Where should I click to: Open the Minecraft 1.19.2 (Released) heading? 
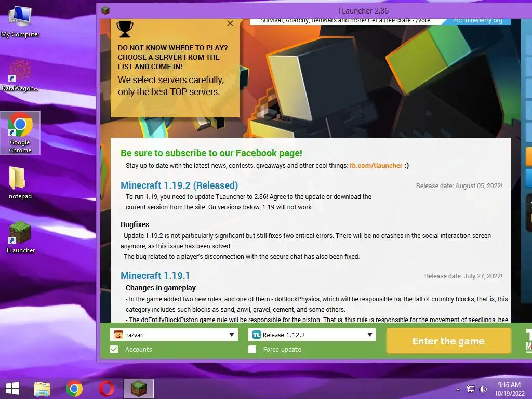click(x=179, y=185)
